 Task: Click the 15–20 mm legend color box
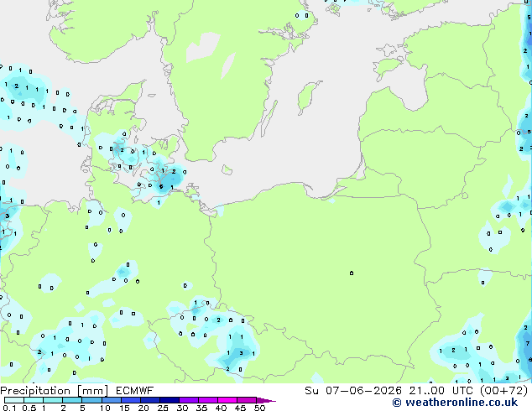coord(130,400)
